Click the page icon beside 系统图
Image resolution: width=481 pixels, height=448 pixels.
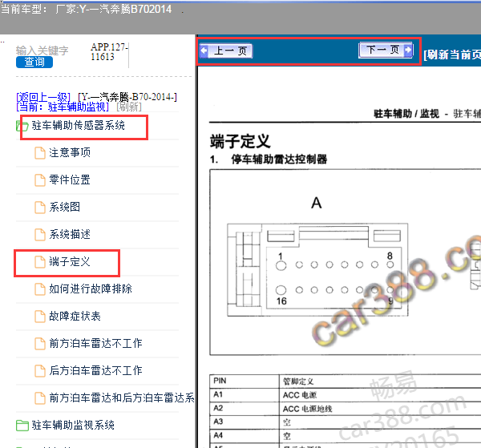pos(40,208)
